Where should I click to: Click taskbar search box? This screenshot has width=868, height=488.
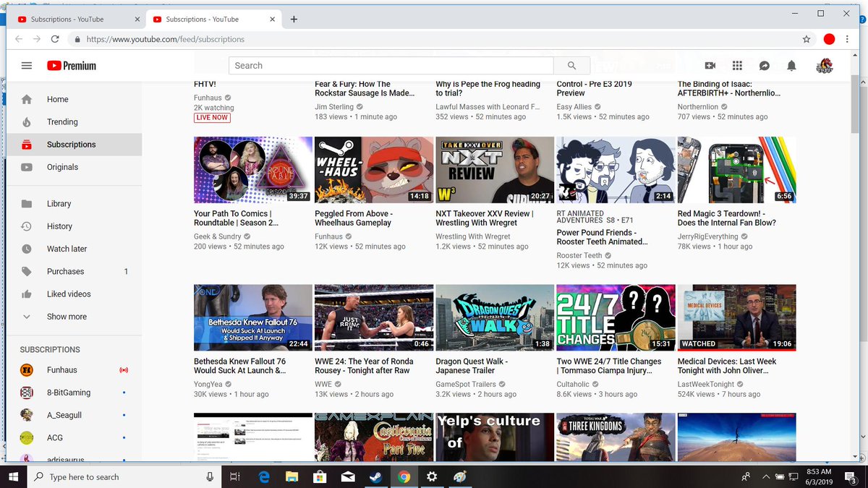pyautogui.click(x=126, y=476)
